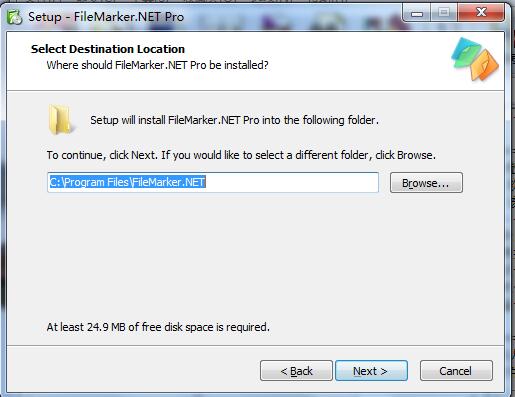
Task: Click the greyed-out maximize button
Action: point(444,13)
